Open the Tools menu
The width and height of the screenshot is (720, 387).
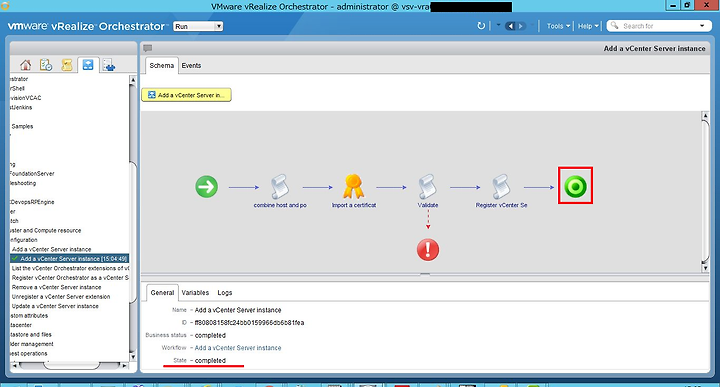click(558, 26)
